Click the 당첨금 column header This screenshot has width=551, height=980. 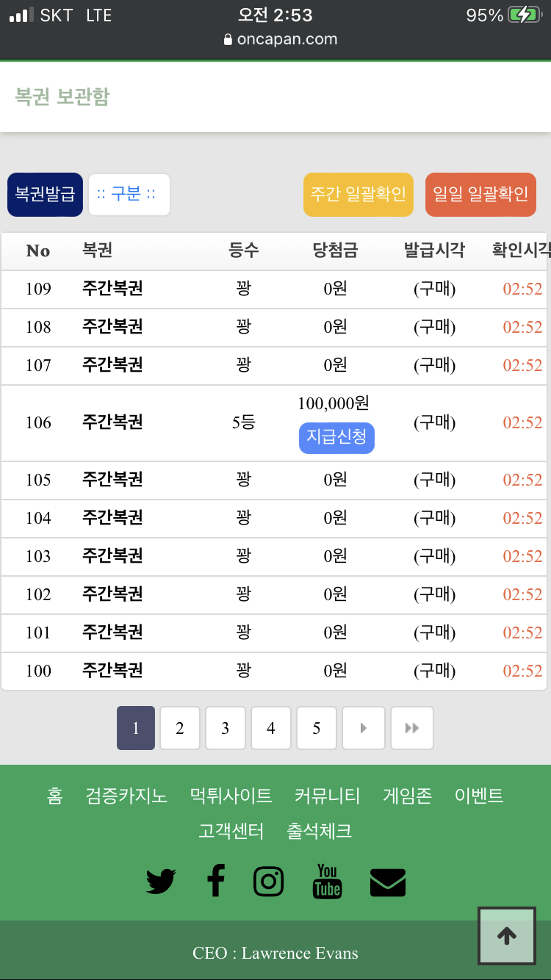[x=336, y=251]
